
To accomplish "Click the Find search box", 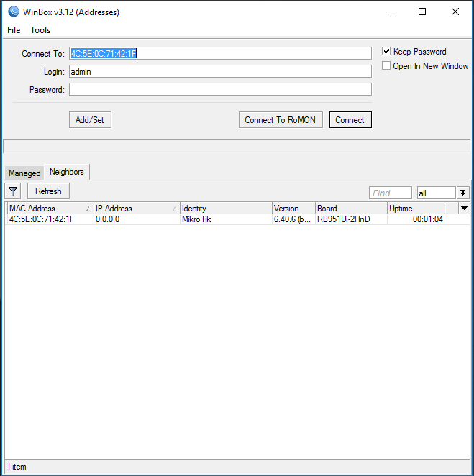I will click(x=390, y=193).
